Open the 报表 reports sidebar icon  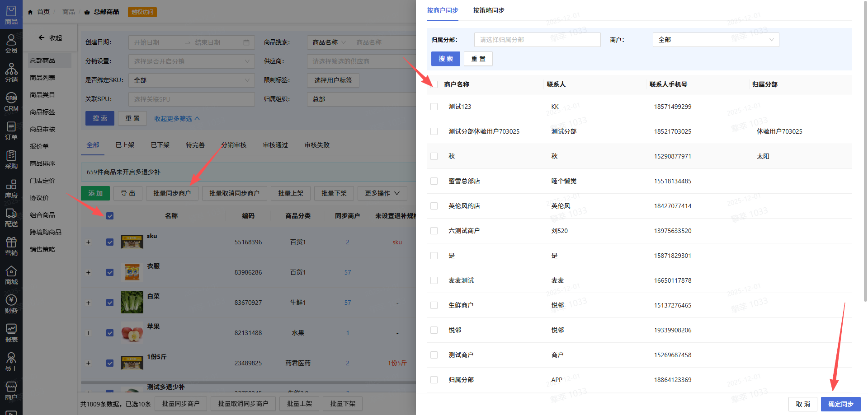pyautogui.click(x=11, y=333)
